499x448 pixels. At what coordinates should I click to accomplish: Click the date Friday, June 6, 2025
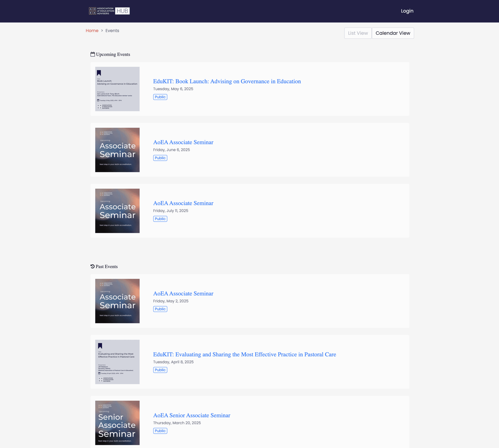point(172,150)
